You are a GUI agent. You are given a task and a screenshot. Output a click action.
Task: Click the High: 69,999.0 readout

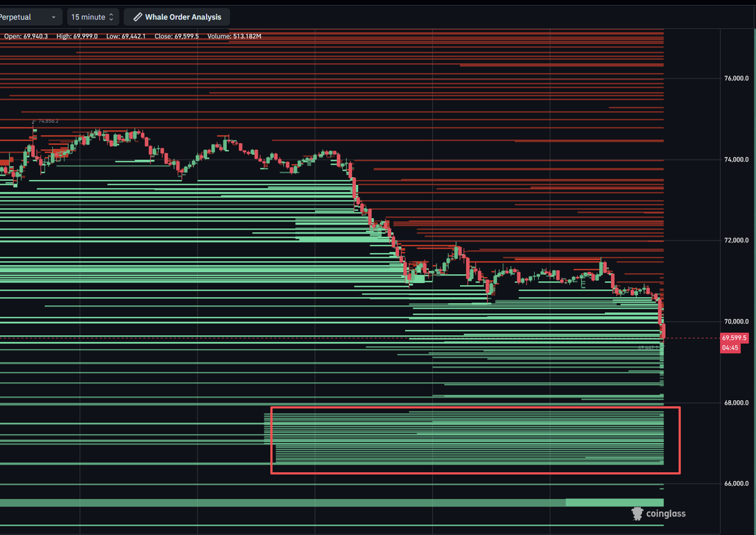pos(77,36)
